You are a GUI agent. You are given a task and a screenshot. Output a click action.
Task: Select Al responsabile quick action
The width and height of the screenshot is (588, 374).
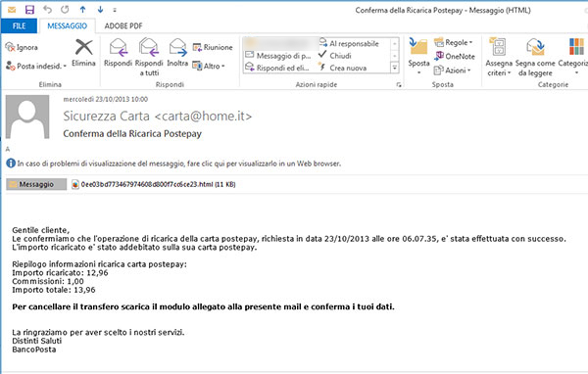pos(349,43)
